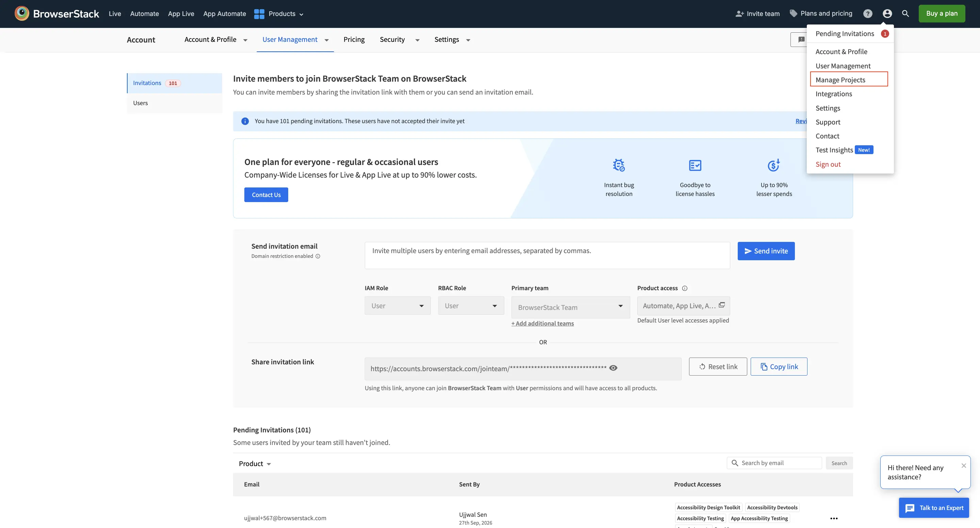Click the Goodbye to license hassles icon
Image resolution: width=980 pixels, height=528 pixels.
pos(695,165)
